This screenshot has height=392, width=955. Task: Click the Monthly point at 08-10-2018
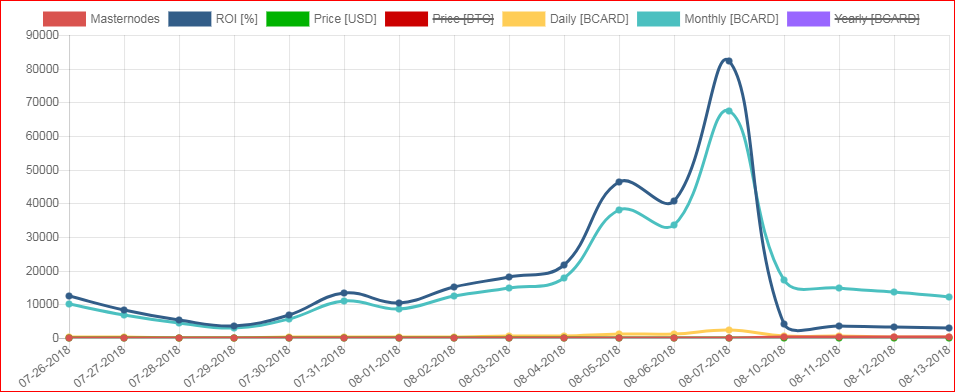tap(784, 280)
